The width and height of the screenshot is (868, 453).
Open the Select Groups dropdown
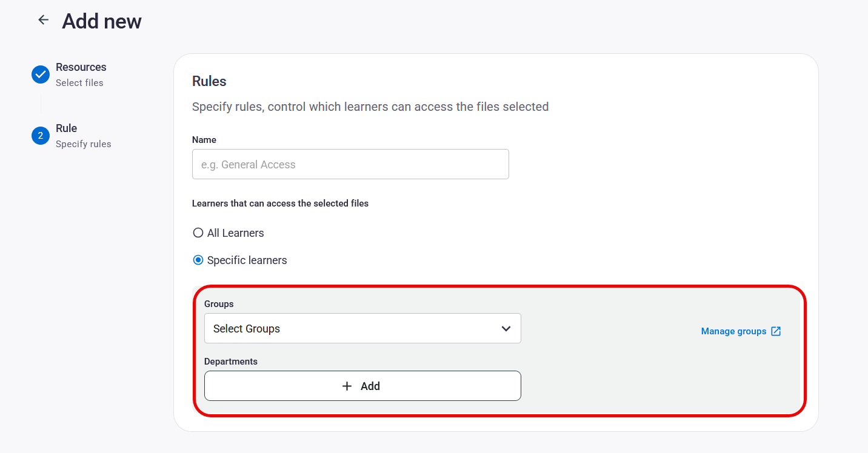[x=362, y=328]
